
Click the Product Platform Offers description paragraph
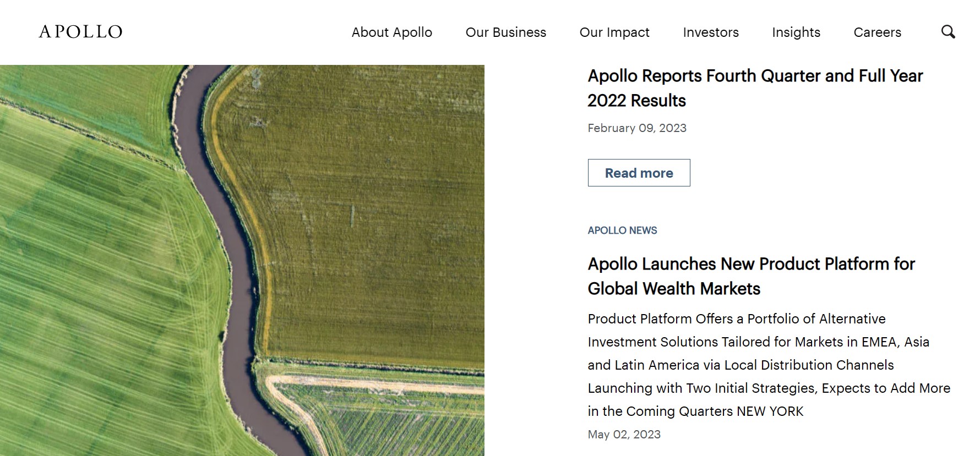tap(768, 365)
